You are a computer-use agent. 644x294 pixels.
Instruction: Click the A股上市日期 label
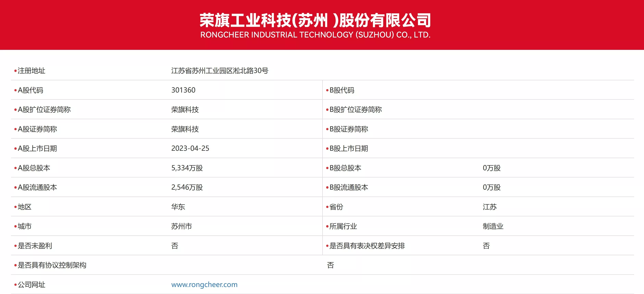(37, 149)
